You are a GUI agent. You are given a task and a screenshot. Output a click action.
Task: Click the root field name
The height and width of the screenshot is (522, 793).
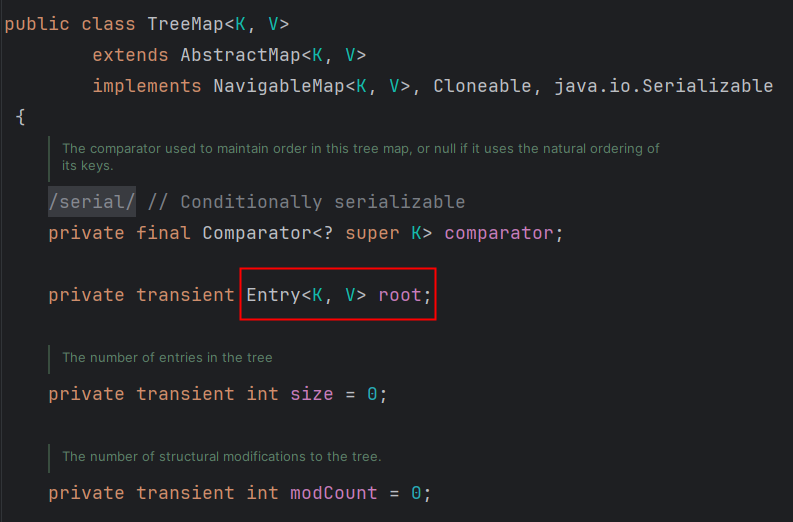click(400, 295)
